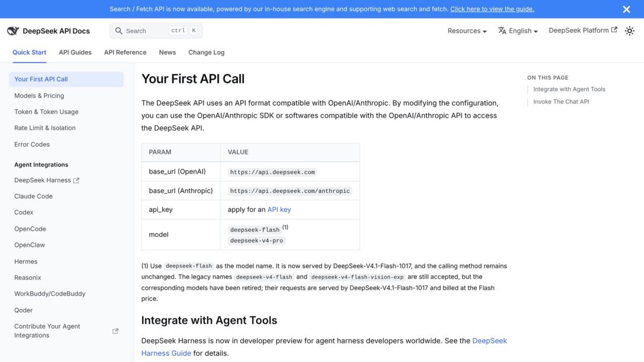644x362 pixels.
Task: Go to Rate Limit & Isolation page
Action: point(45,128)
